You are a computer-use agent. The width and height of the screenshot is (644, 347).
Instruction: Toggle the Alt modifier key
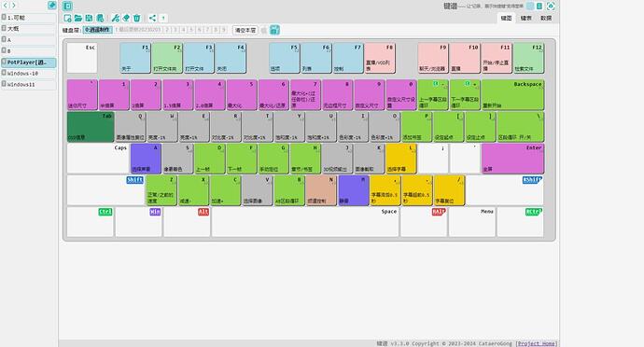pyautogui.click(x=203, y=212)
